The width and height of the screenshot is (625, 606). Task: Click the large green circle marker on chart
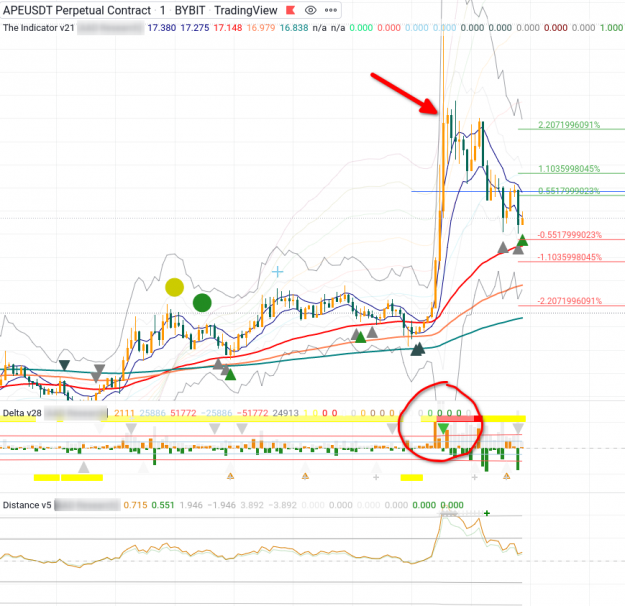(202, 303)
